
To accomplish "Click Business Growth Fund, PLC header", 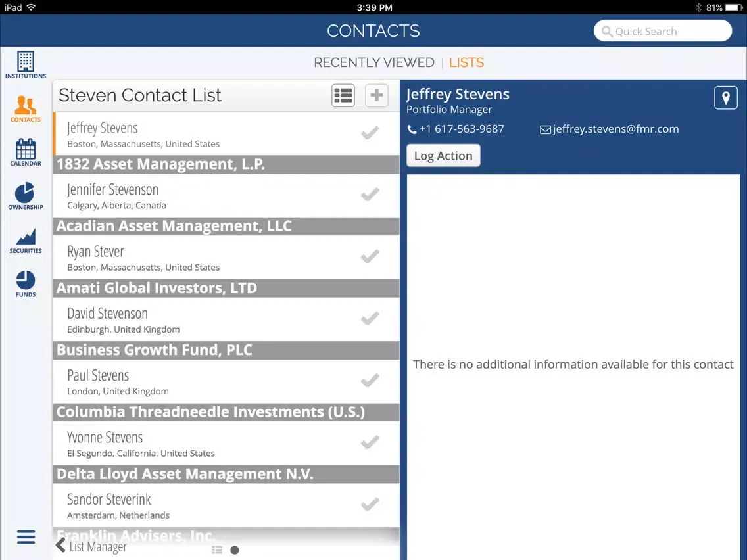I will (226, 350).
